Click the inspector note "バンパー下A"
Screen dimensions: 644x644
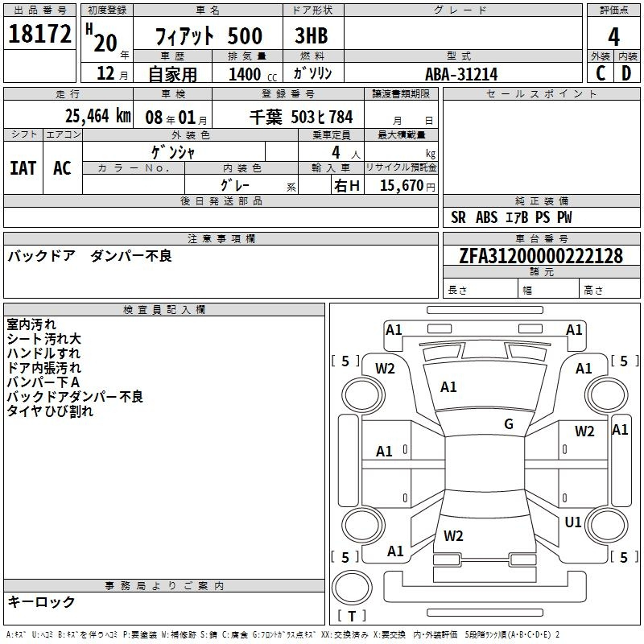click(43, 382)
